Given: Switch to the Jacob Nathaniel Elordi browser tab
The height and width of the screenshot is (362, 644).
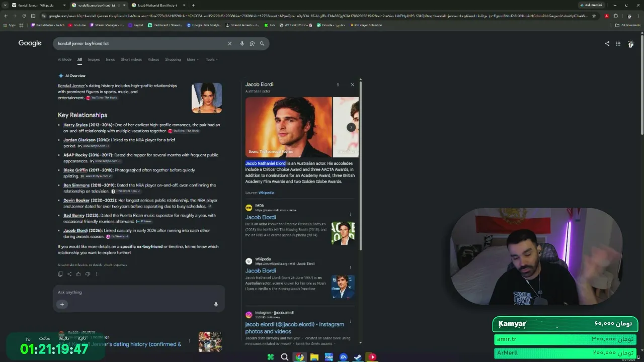Looking at the screenshot, I should 158,5.
